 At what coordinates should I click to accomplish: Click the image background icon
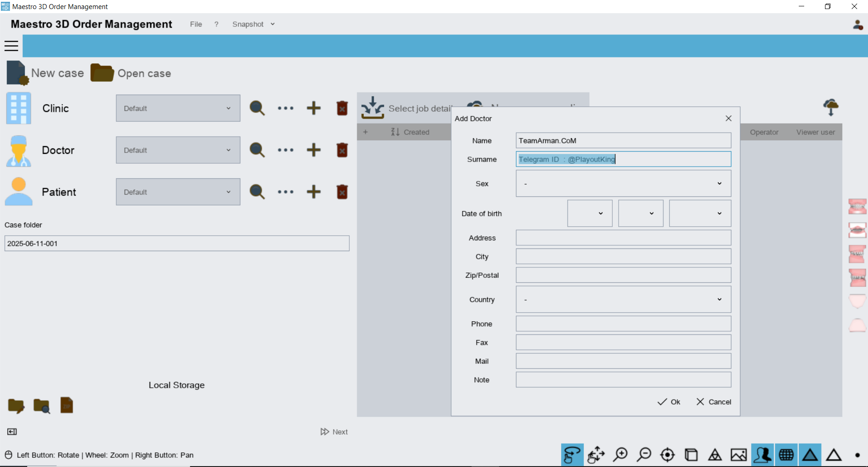739,454
